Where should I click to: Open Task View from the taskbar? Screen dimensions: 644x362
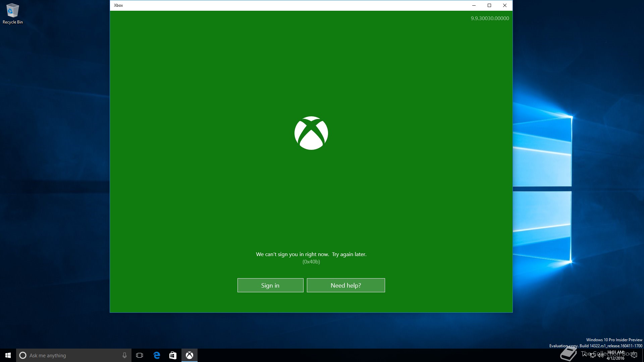point(140,355)
